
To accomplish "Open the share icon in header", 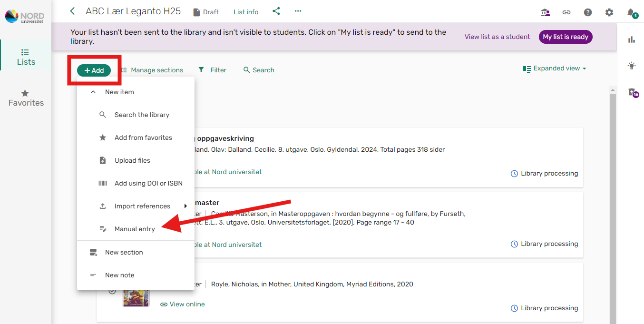I will (x=276, y=11).
